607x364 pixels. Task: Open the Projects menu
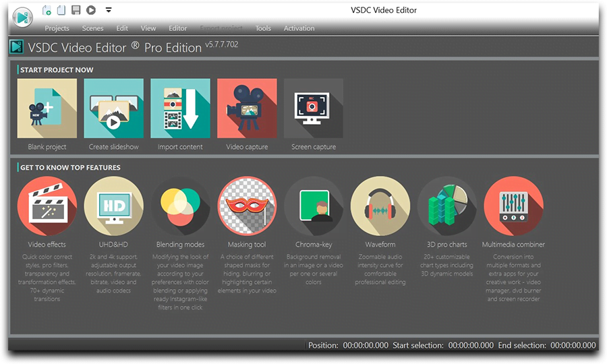[x=57, y=28]
